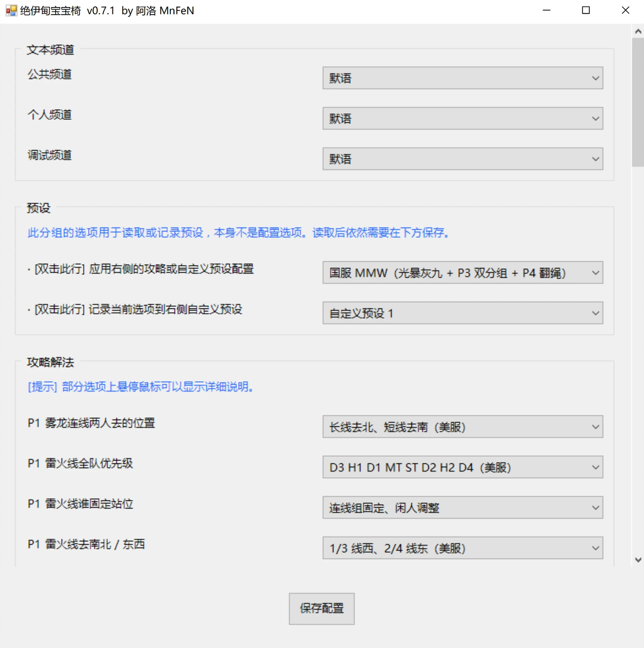Click the row 应用右侧的攻略或自定义预设配置

(x=140, y=269)
